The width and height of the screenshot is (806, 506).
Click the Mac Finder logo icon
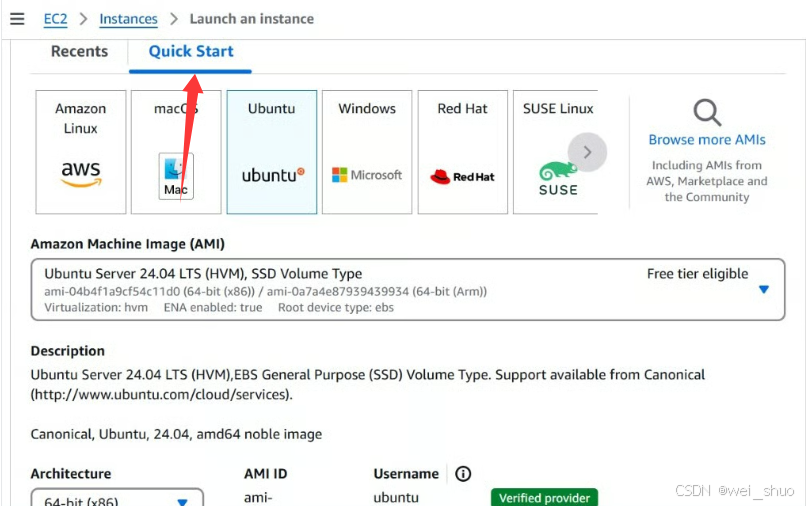point(176,176)
